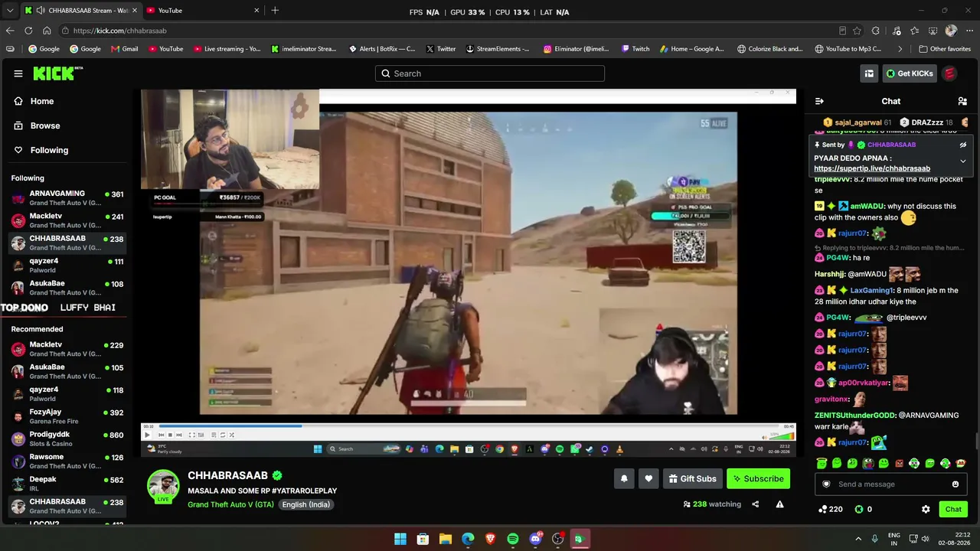The height and width of the screenshot is (551, 980).
Task: Add this page to favorites star
Action: (x=857, y=31)
